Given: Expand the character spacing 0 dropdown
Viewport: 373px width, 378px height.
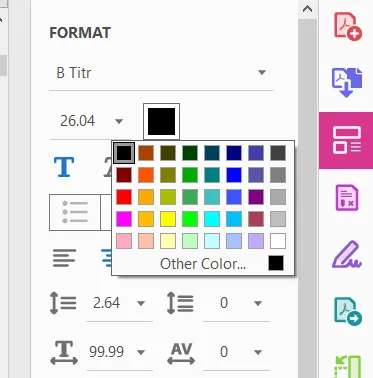Looking at the screenshot, I should 257,352.
